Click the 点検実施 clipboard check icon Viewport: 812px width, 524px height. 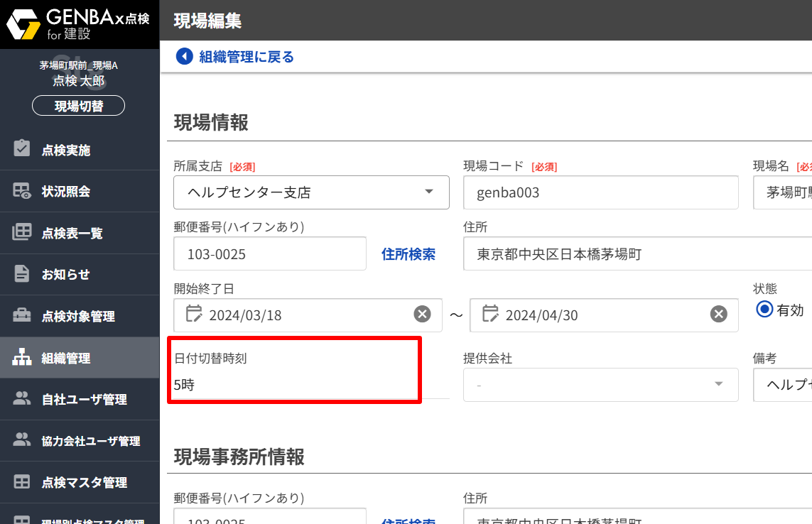[22, 148]
